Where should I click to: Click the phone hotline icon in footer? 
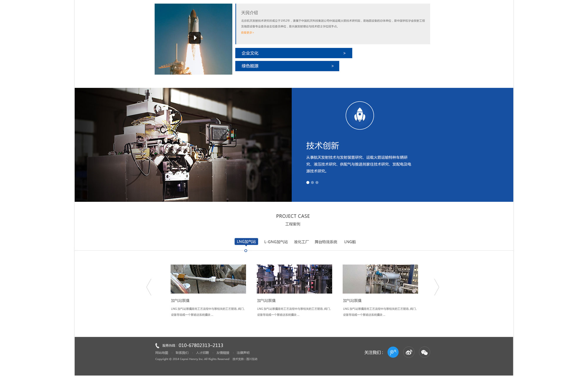pyautogui.click(x=157, y=346)
